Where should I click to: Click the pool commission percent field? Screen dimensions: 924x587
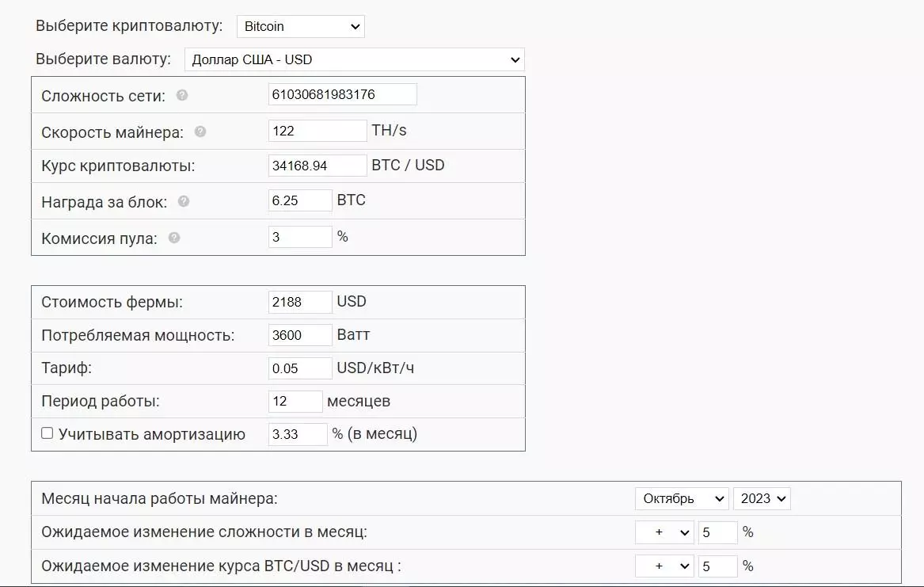(300, 237)
